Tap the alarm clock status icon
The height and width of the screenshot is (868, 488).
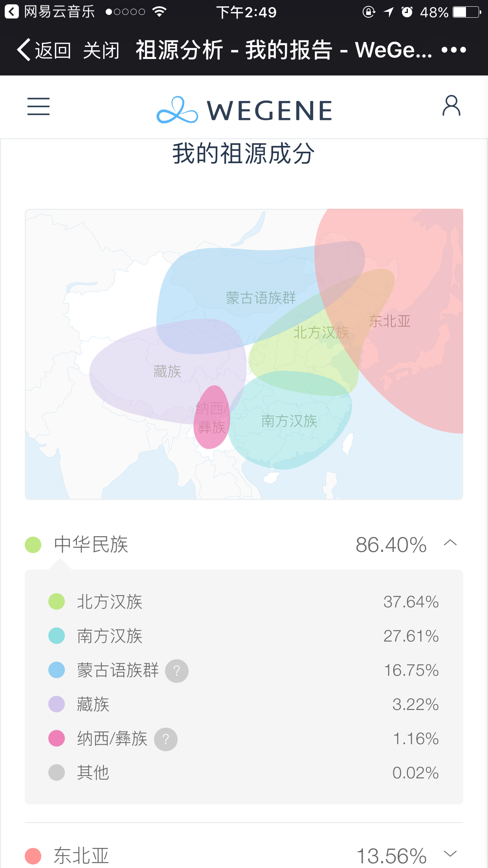tap(407, 12)
